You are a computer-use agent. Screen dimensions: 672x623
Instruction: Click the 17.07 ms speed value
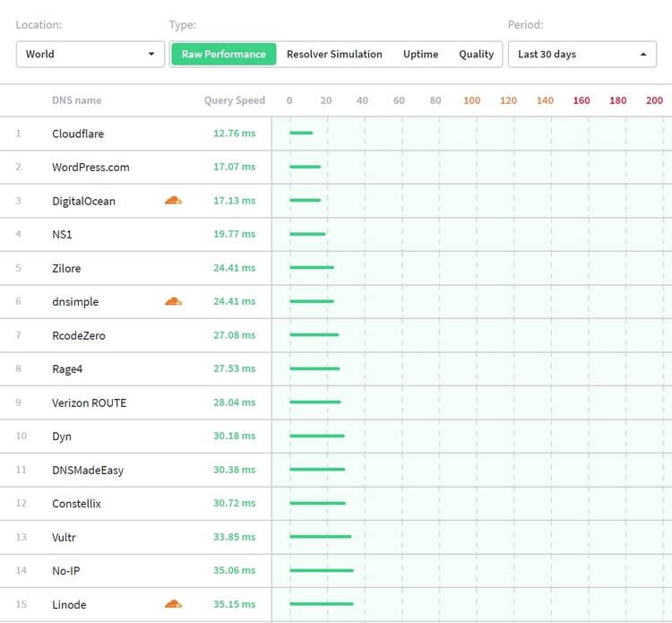(x=235, y=167)
